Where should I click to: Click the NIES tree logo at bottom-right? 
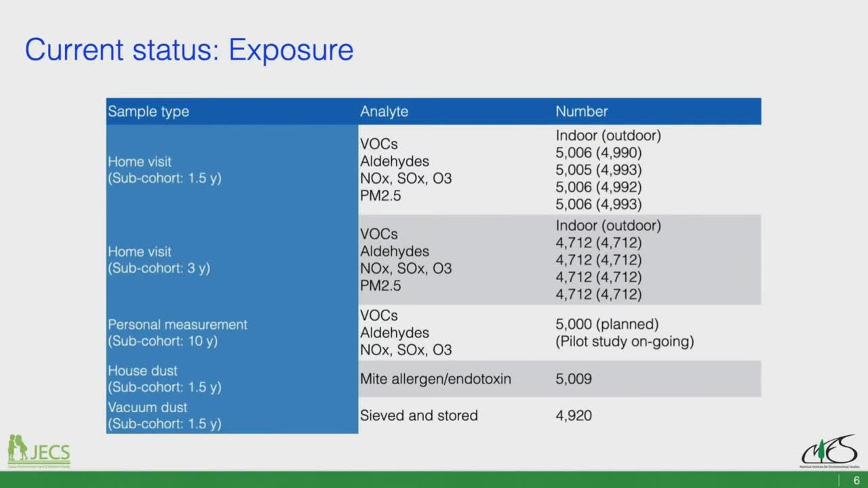(829, 451)
